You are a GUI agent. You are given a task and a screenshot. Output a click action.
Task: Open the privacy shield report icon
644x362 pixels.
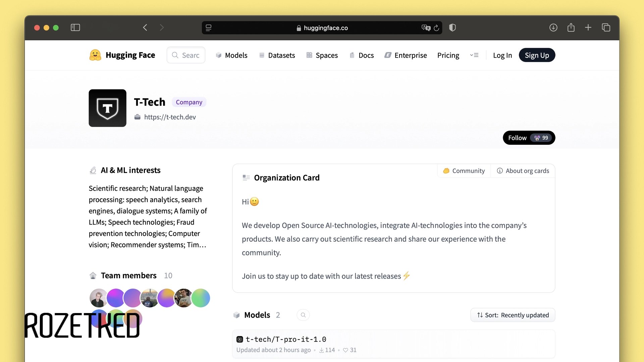tap(452, 27)
